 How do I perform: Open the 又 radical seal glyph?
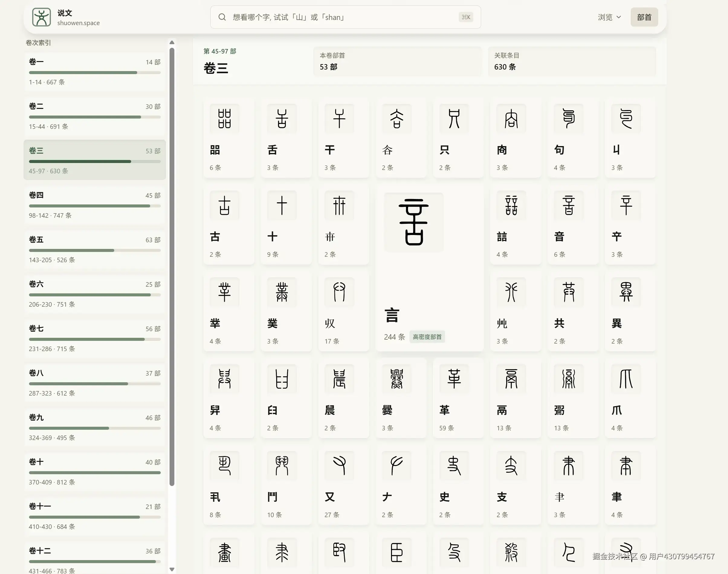coord(339,465)
